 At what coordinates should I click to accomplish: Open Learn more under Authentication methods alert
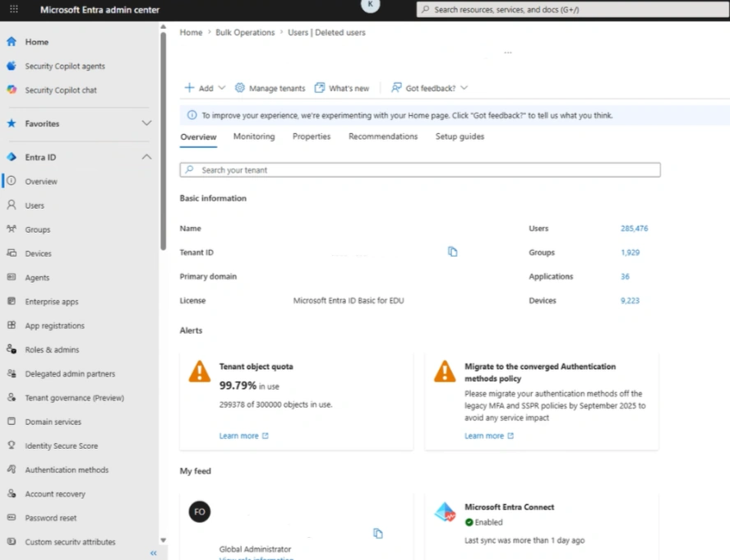point(489,436)
